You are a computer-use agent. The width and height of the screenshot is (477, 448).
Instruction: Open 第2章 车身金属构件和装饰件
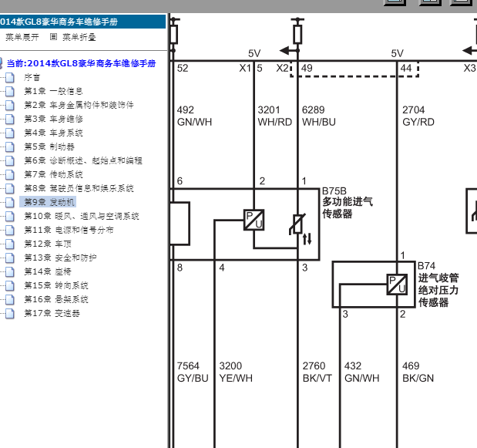[x=79, y=105]
